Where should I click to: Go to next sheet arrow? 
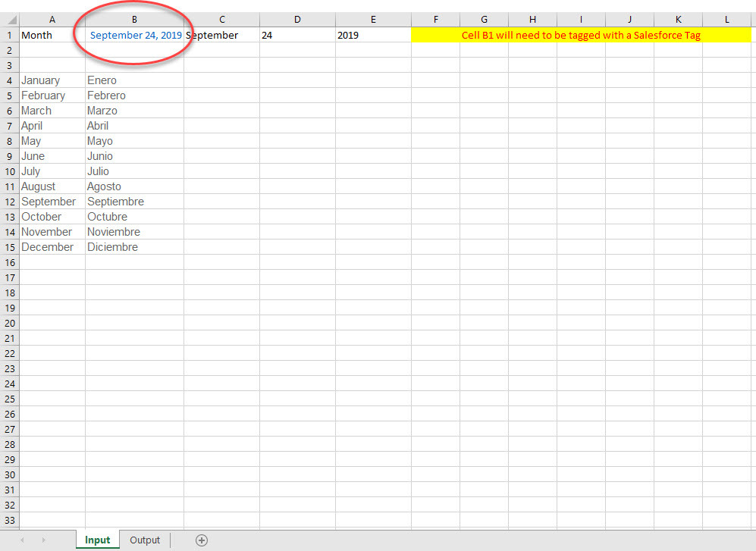point(43,540)
